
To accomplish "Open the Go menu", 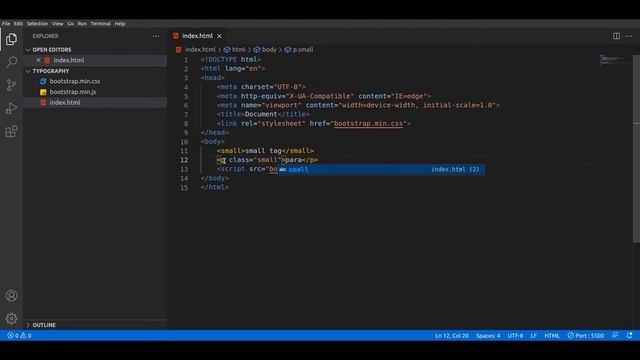I will [x=71, y=24].
